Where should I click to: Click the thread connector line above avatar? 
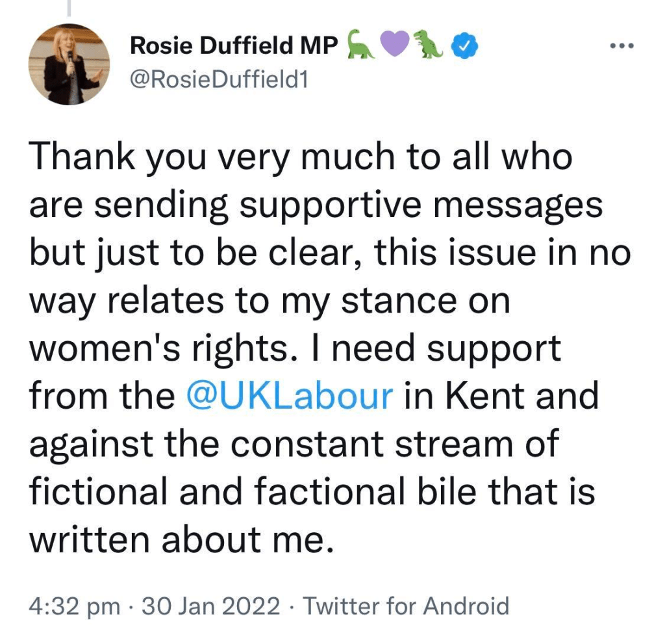click(69, 8)
